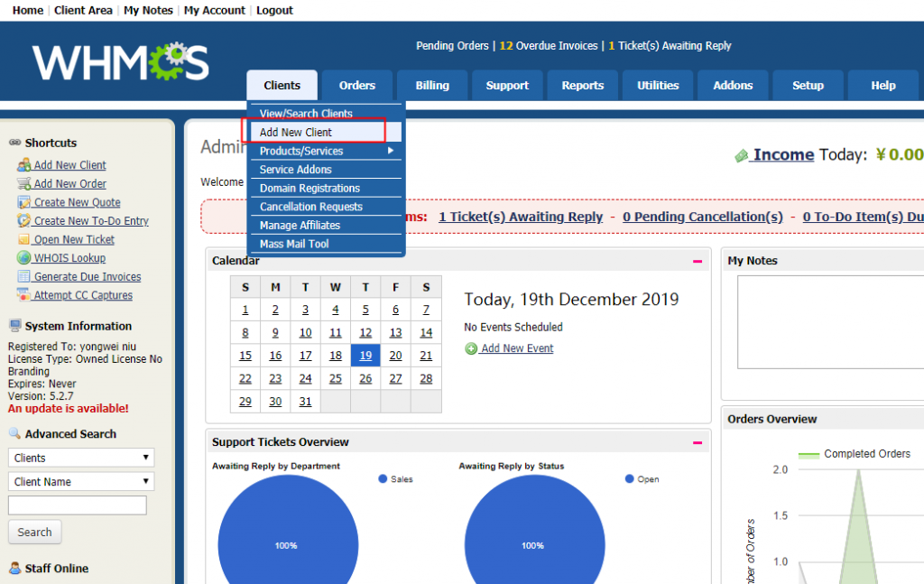Click the Open status pie chart
Image resolution: width=924 pixels, height=584 pixels.
point(534,530)
